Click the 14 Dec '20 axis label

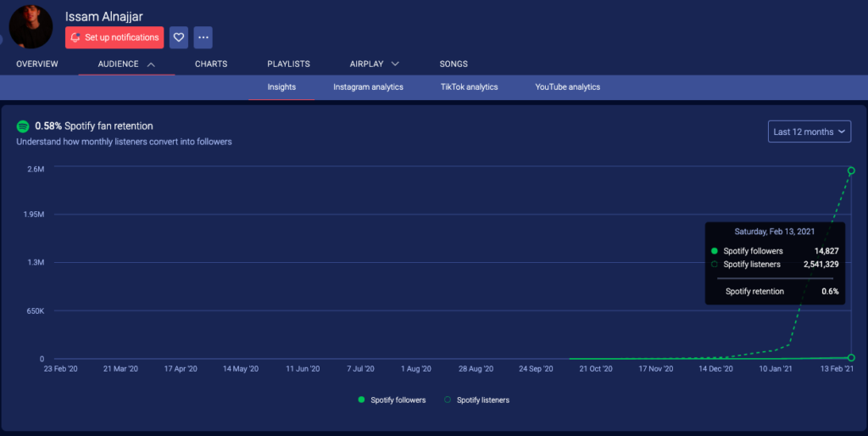(x=715, y=369)
